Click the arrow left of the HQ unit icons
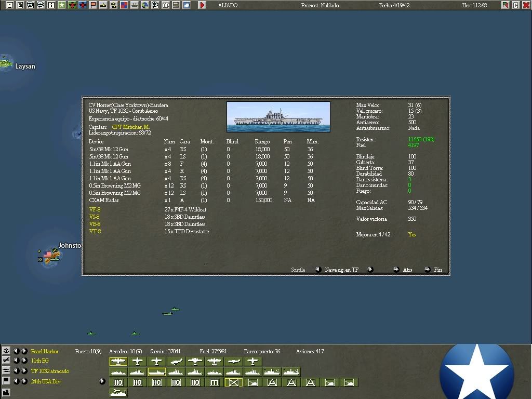Image resolution: width=532 pixels, height=399 pixels. coord(102,381)
